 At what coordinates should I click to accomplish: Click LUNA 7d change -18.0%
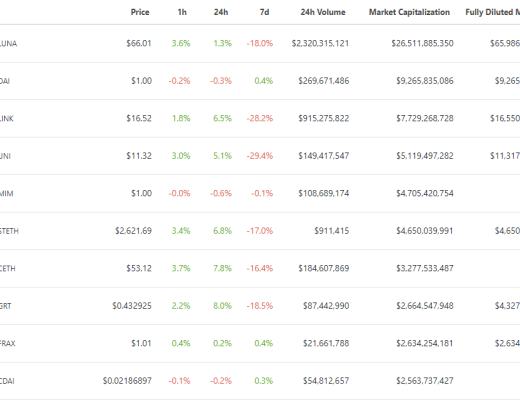[260, 43]
